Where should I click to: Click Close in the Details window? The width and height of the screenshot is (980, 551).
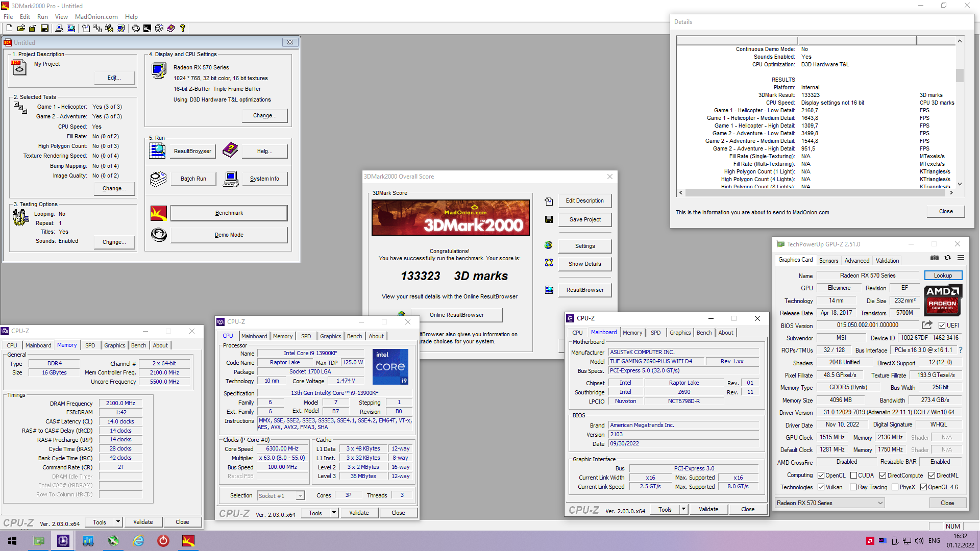click(946, 211)
